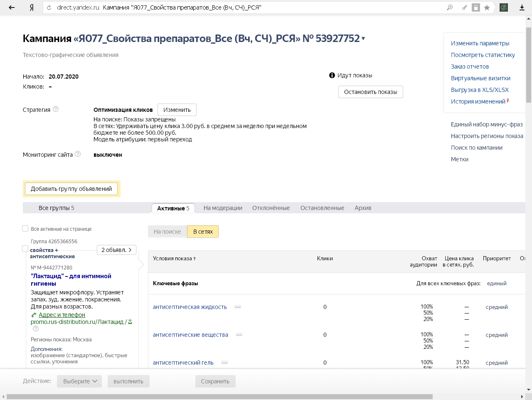
Task: Open site security info via the lock icon
Action: pyautogui.click(x=476, y=7)
